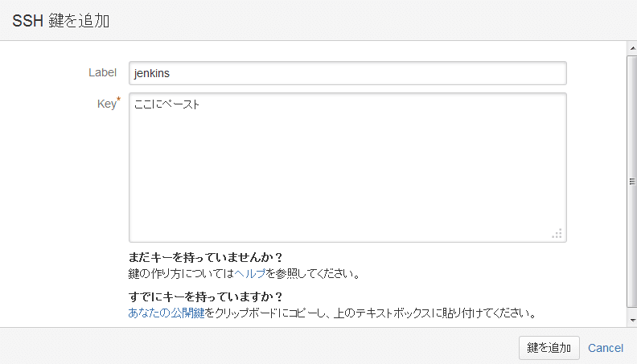Image resolution: width=637 pixels, height=364 pixels.
Task: Click the "Key" field caption
Action: (x=105, y=104)
